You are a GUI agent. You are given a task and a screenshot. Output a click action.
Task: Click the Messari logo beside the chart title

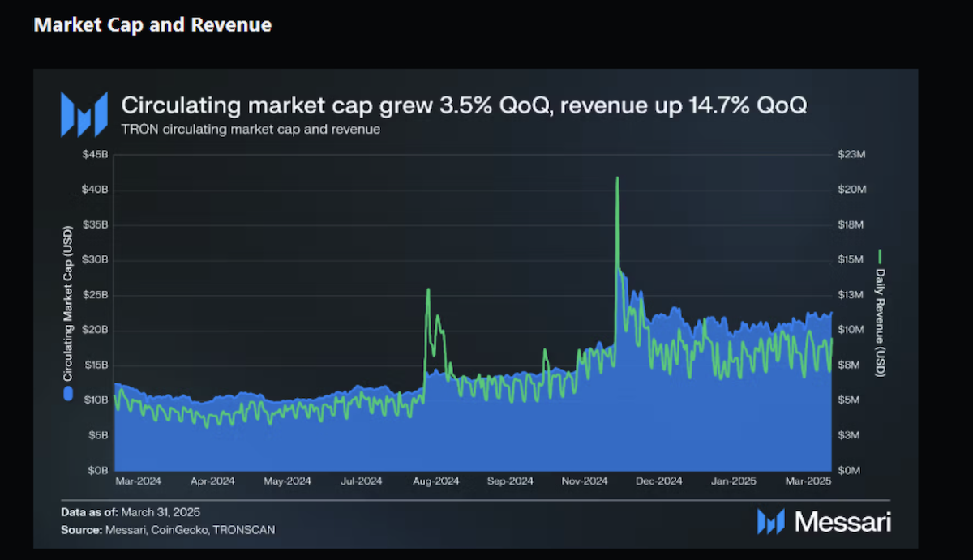click(84, 114)
